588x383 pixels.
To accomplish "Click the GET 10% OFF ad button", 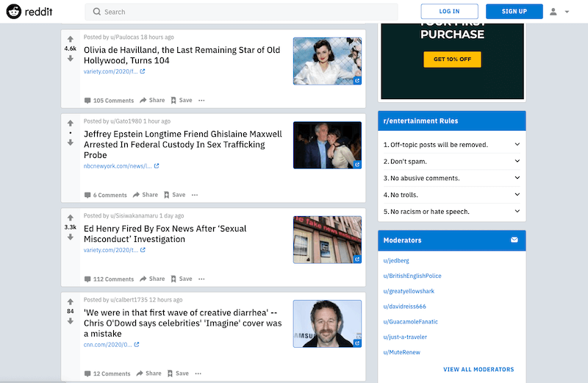I will (452, 60).
